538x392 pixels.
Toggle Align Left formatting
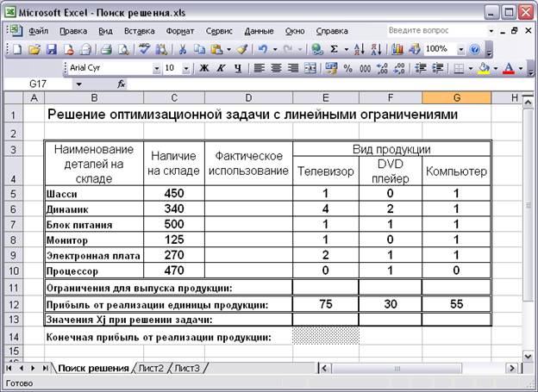pos(259,68)
